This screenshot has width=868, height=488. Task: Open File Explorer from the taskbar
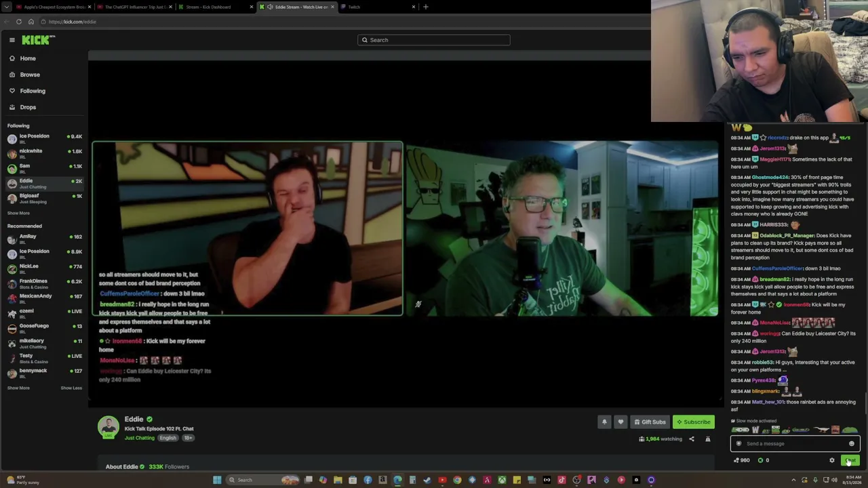(x=338, y=480)
